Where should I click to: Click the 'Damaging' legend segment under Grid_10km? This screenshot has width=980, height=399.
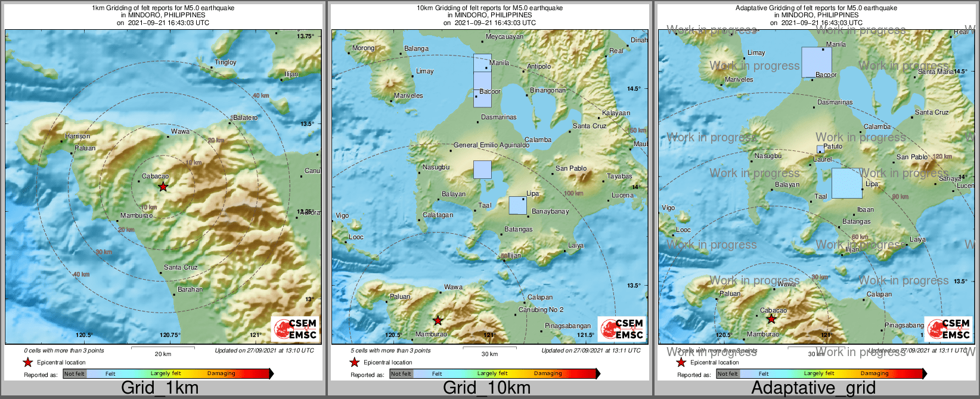[x=548, y=373]
